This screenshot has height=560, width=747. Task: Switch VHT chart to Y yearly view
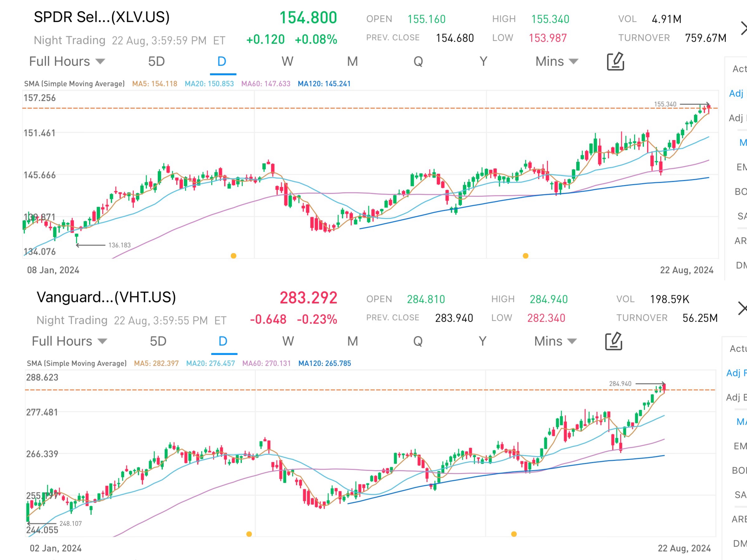coord(483,341)
